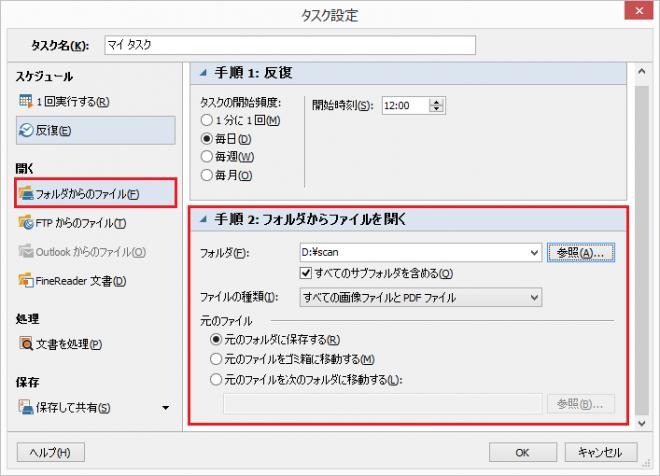Image resolution: width=660 pixels, height=476 pixels.
Task: Click the タスク名 text field
Action: point(290,45)
